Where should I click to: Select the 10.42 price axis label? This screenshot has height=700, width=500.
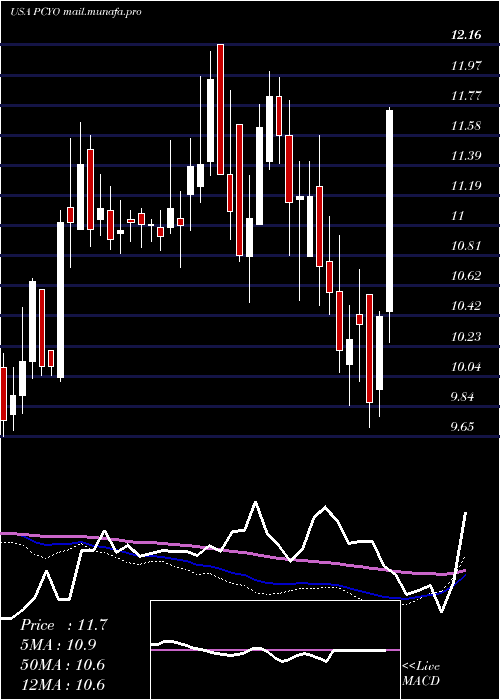(x=466, y=306)
